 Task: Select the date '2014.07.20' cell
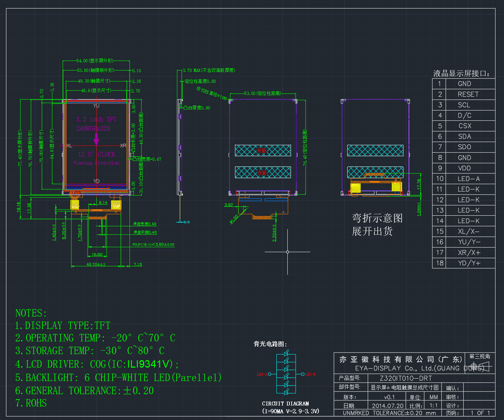pyautogui.click(x=388, y=406)
